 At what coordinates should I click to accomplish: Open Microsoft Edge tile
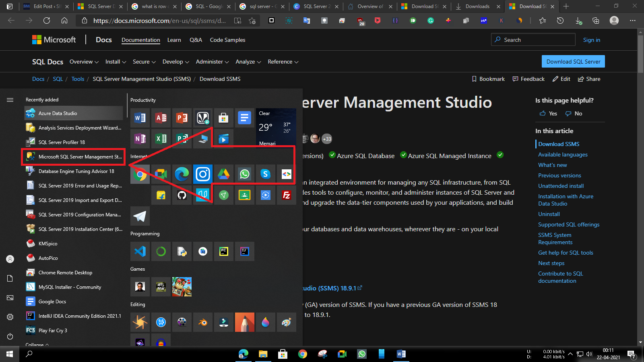182,174
